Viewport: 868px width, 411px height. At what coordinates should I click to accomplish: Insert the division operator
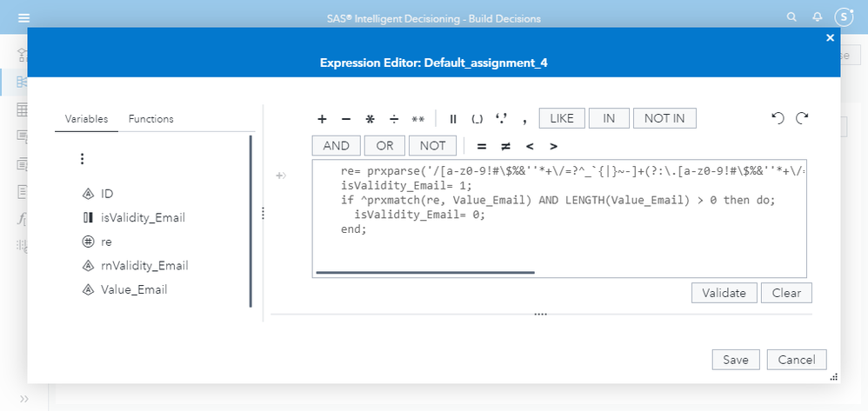pyautogui.click(x=393, y=119)
